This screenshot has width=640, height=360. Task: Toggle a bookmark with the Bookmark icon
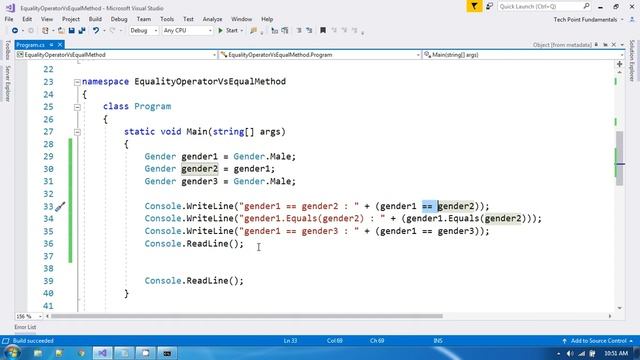323,31
